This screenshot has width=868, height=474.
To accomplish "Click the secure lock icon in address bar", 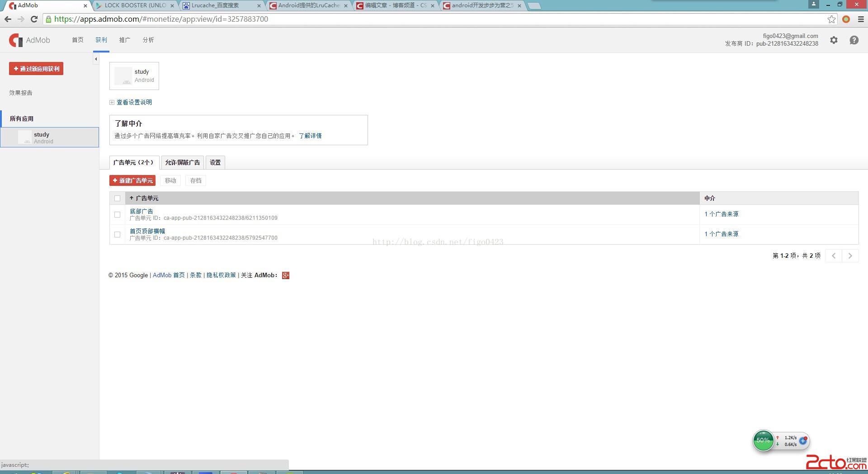I will tap(48, 19).
